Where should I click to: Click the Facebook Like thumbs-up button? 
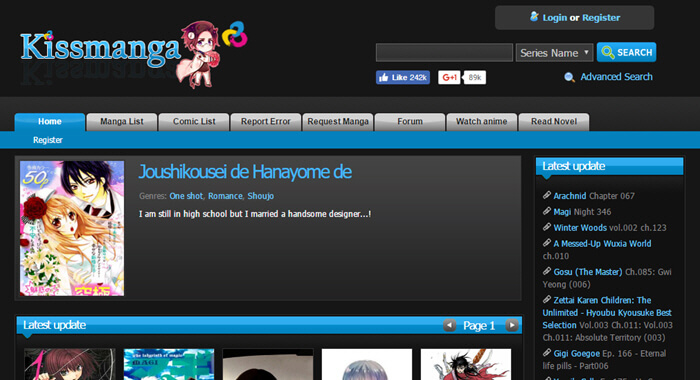(403, 77)
